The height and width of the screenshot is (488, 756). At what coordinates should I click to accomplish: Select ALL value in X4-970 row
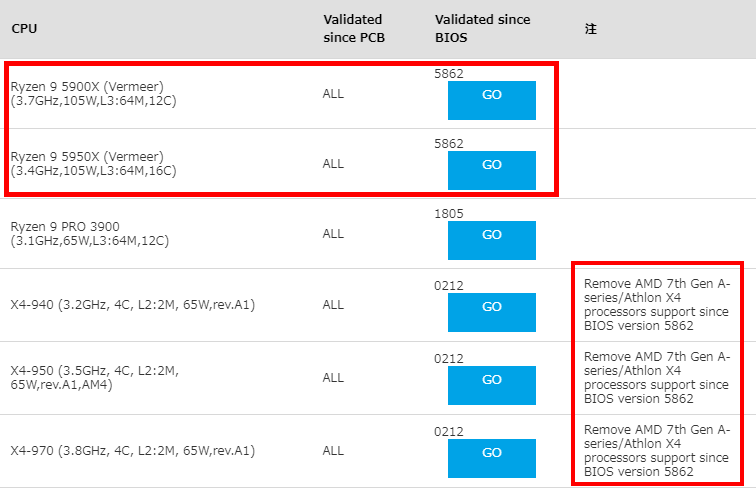point(333,450)
